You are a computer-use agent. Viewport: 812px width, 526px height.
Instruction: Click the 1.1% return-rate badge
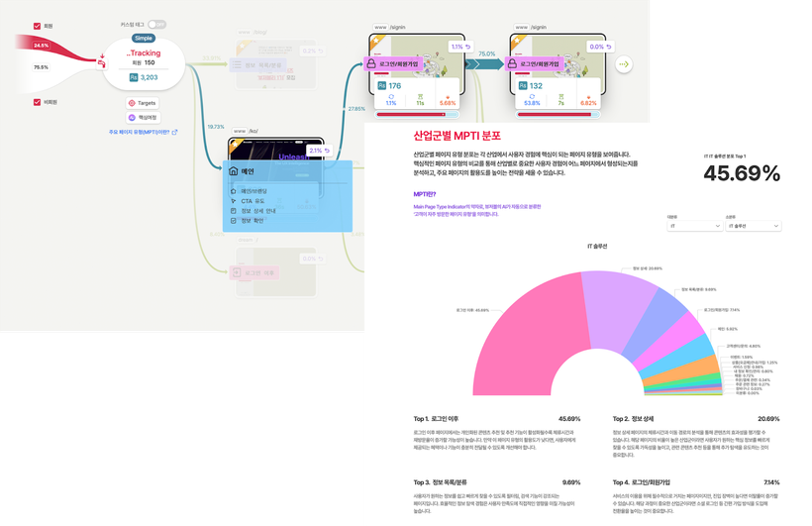click(460, 47)
